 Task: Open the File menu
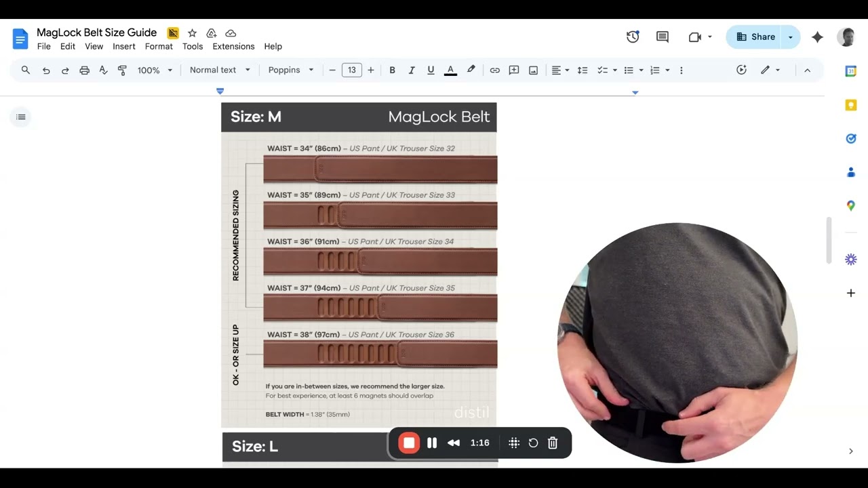coord(44,47)
